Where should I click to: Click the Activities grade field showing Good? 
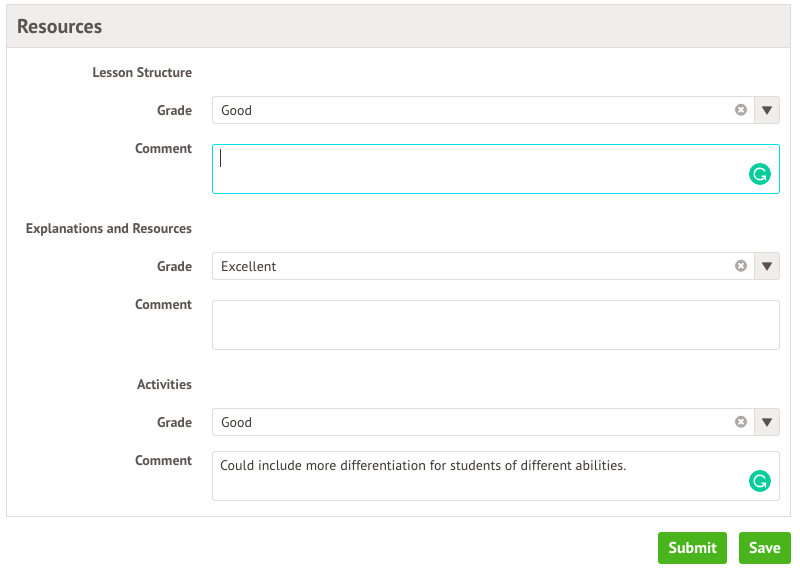tap(470, 422)
